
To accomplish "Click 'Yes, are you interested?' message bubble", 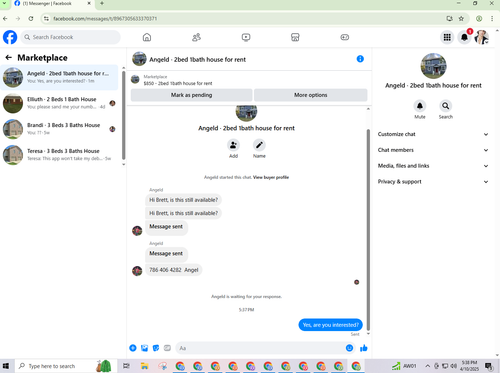I will click(330, 325).
